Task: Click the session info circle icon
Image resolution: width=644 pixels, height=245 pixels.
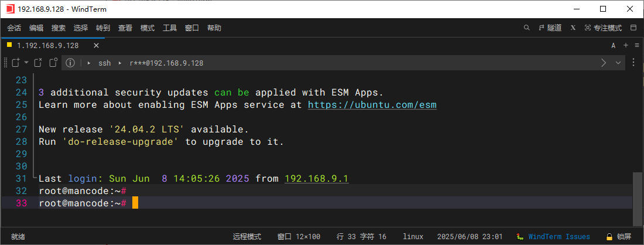Action: [70, 63]
